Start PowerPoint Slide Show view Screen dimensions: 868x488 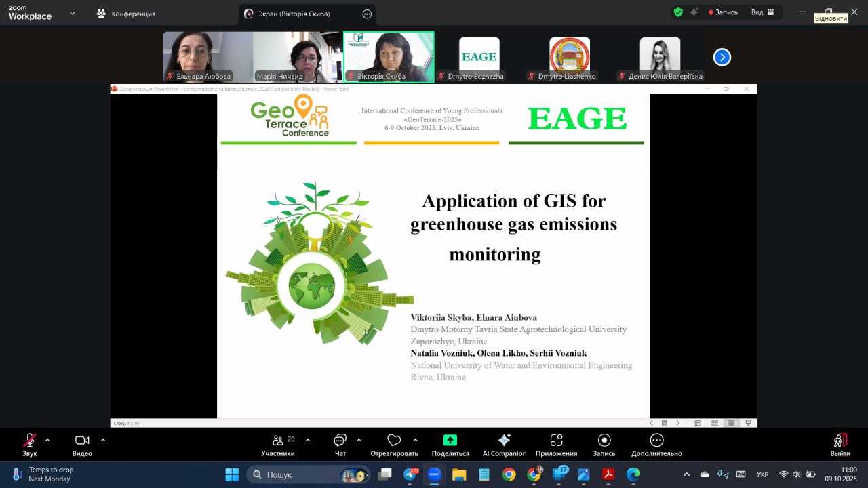(748, 423)
